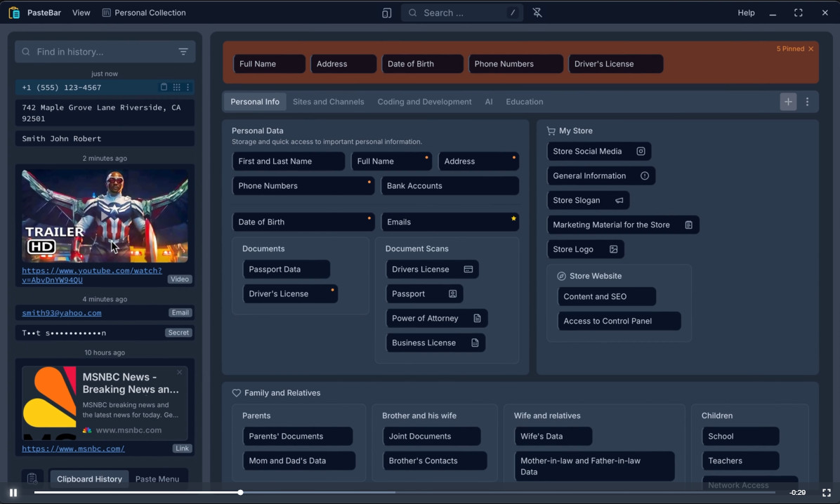Open smith93@yahoo.com email link
Image resolution: width=840 pixels, height=504 pixels.
62,313
